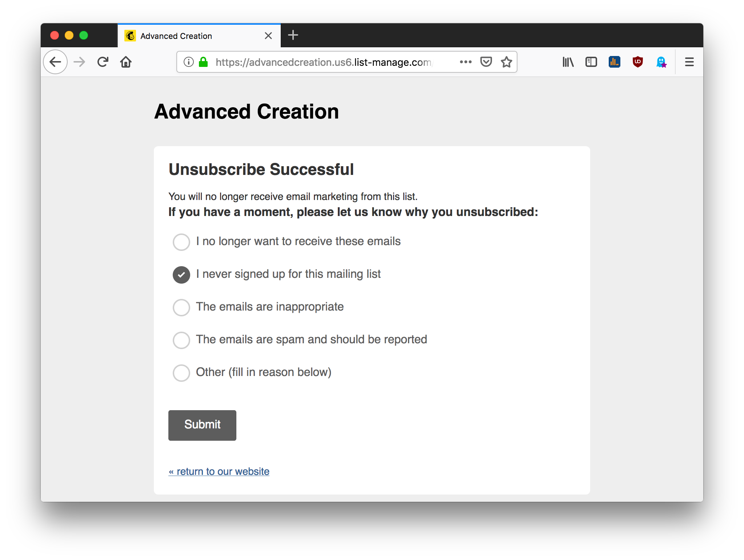Viewport: 744px width, 560px height.
Task: Go to the browser home page
Action: (x=126, y=62)
